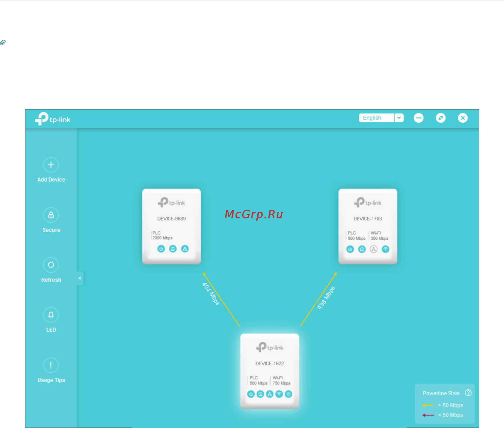Select the DEVICE-1622 name label
The width and height of the screenshot is (504, 428).
point(270,364)
